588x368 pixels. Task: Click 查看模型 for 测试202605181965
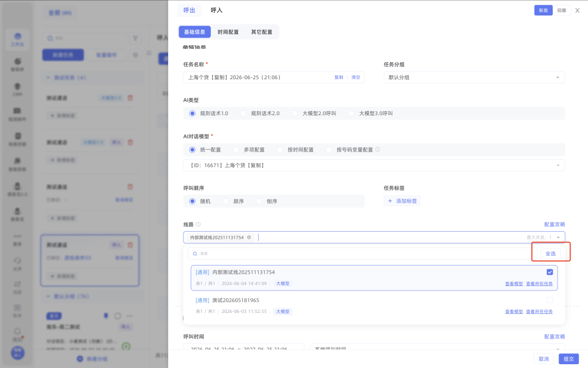tap(514, 312)
